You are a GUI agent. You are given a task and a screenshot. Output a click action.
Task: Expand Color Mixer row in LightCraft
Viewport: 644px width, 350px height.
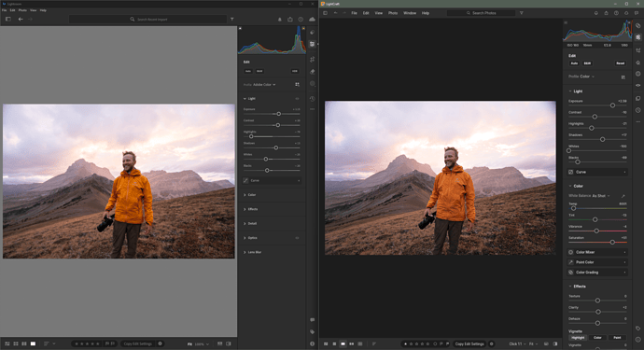pyautogui.click(x=597, y=252)
